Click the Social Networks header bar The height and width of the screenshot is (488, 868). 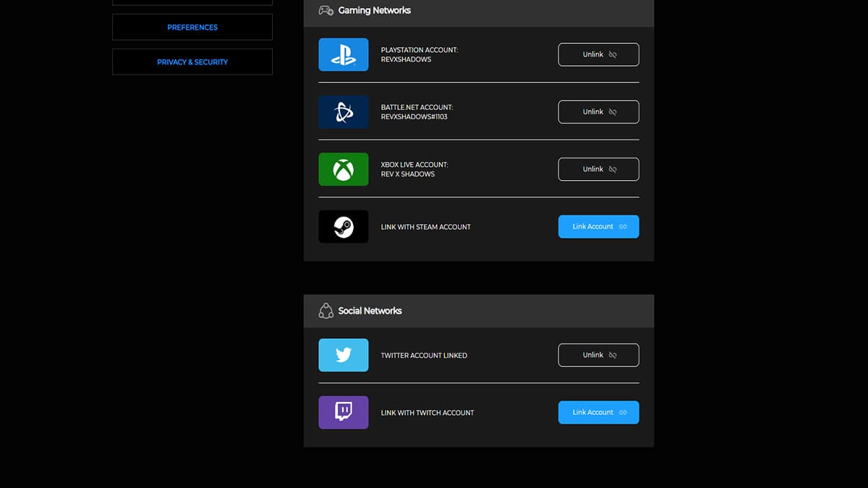[x=478, y=310]
